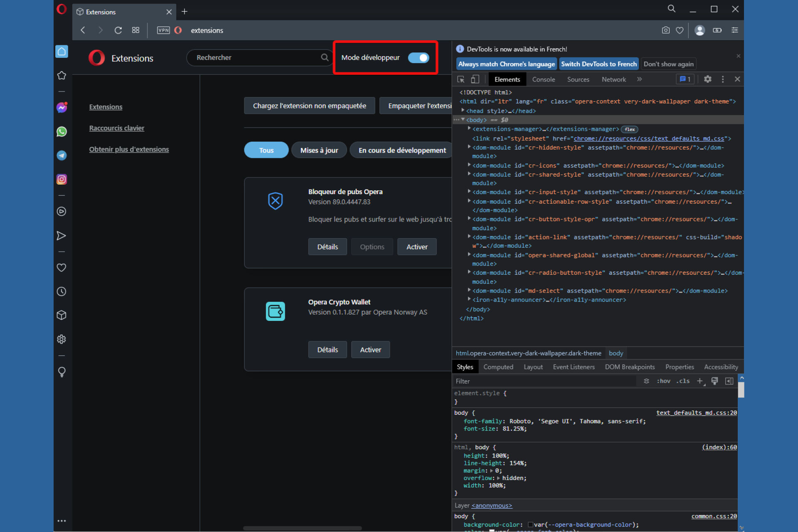This screenshot has width=798, height=532.
Task: Click Don't show again
Action: (x=668, y=64)
